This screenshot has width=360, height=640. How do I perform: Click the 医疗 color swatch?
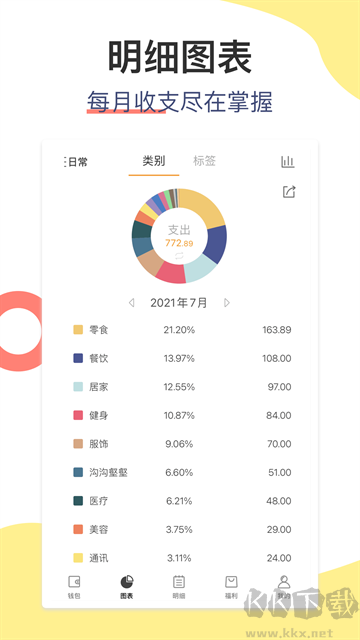pyautogui.click(x=78, y=501)
